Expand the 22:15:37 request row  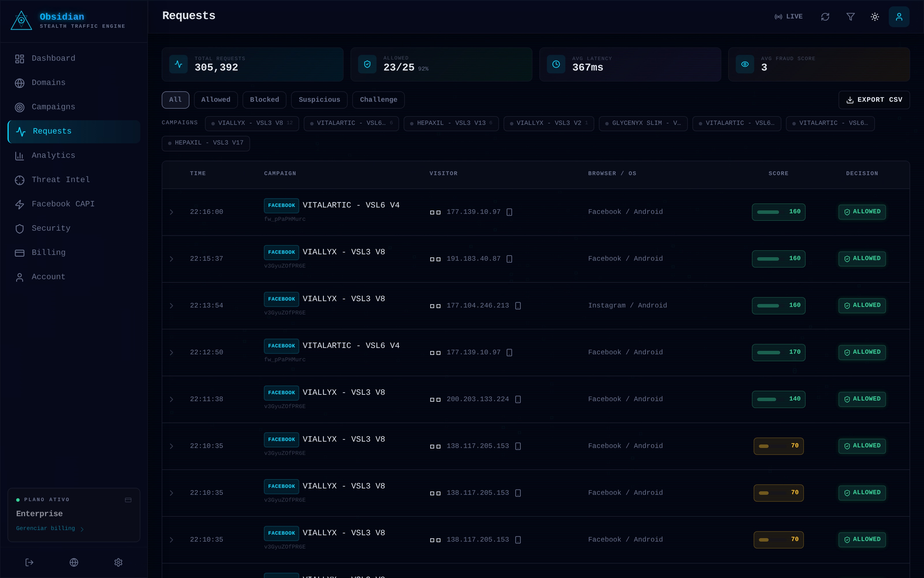[172, 259]
